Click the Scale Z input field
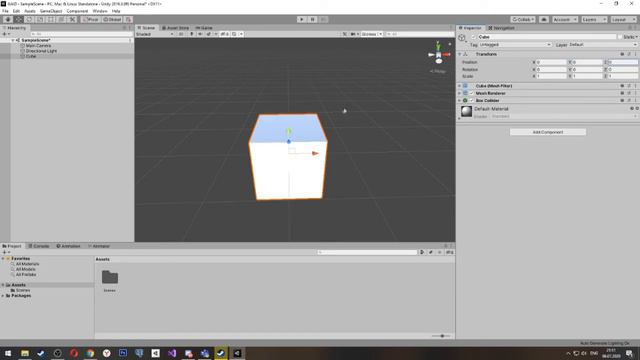The width and height of the screenshot is (640, 360). tap(622, 76)
